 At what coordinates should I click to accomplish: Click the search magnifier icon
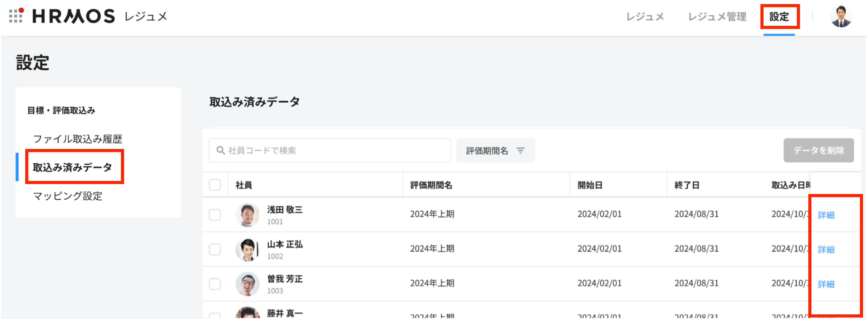click(x=220, y=150)
